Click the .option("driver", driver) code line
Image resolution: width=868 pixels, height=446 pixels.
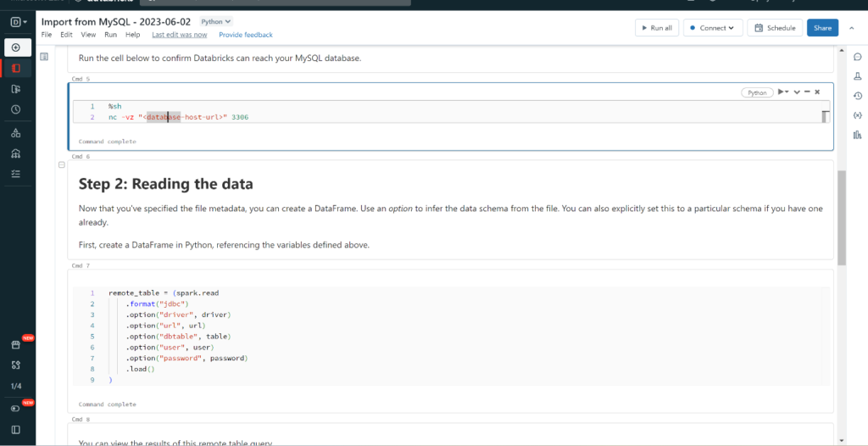(178, 315)
